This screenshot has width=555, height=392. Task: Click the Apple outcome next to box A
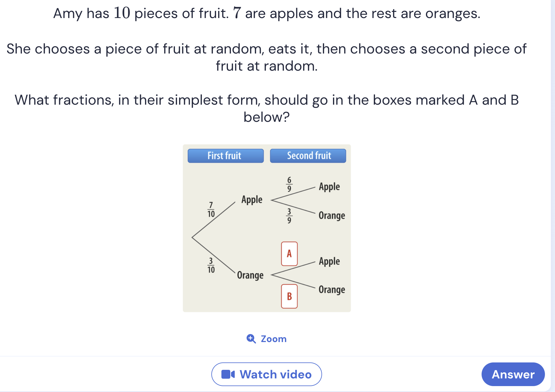coord(329,261)
